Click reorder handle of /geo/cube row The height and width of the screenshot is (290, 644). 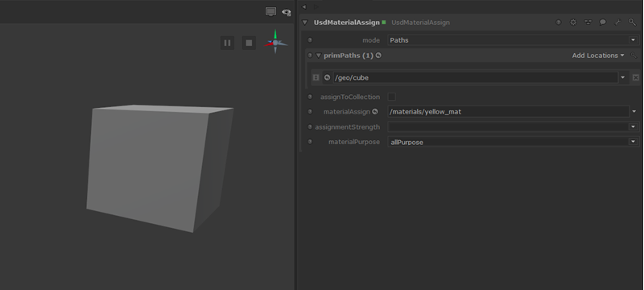tap(316, 77)
